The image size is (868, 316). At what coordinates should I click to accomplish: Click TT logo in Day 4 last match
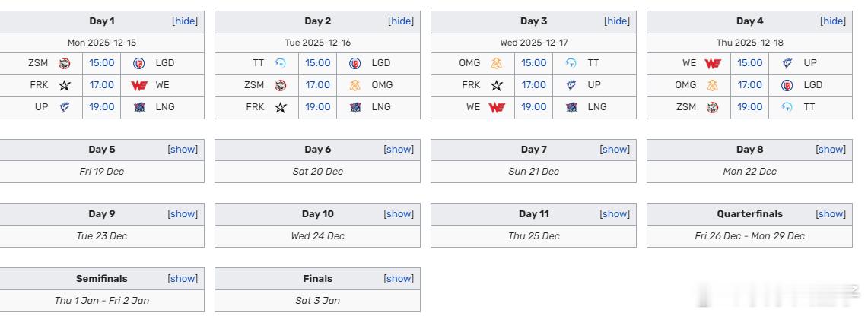(x=787, y=107)
